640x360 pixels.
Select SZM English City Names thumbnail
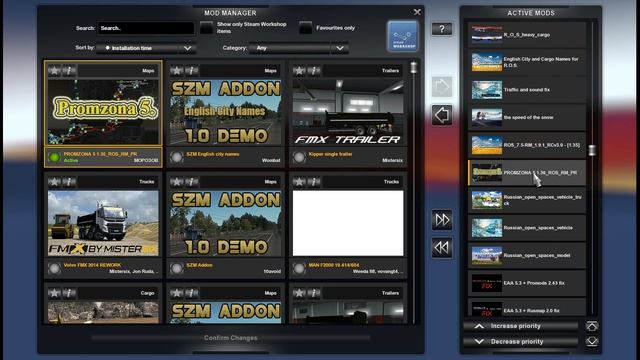click(225, 112)
